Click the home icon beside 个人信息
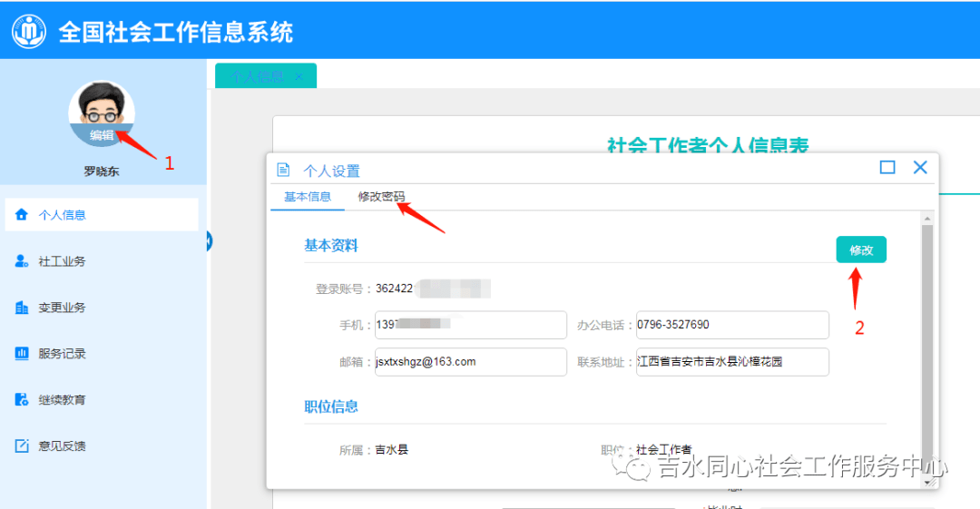 pos(21,214)
